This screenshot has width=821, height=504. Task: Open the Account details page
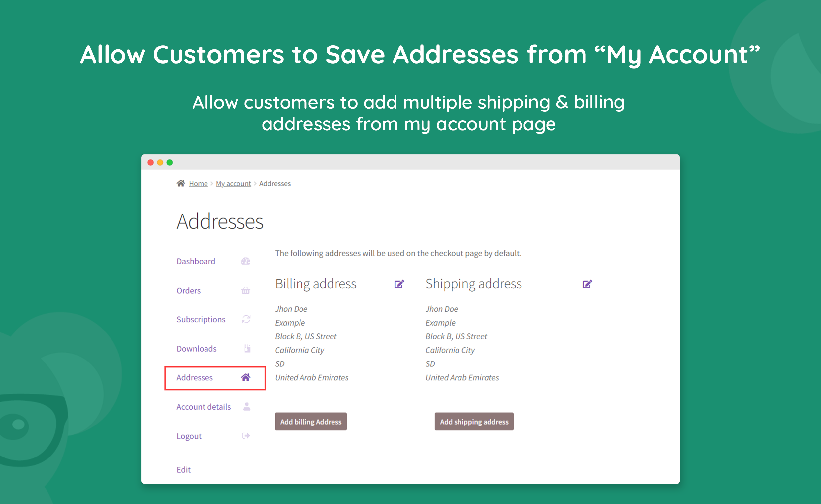(x=204, y=407)
